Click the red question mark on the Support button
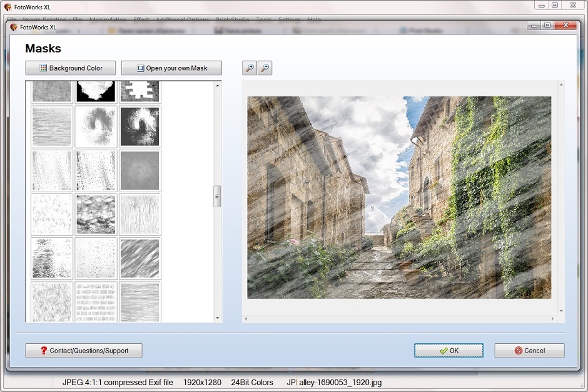Screen dimensions: 588x392 (x=43, y=351)
